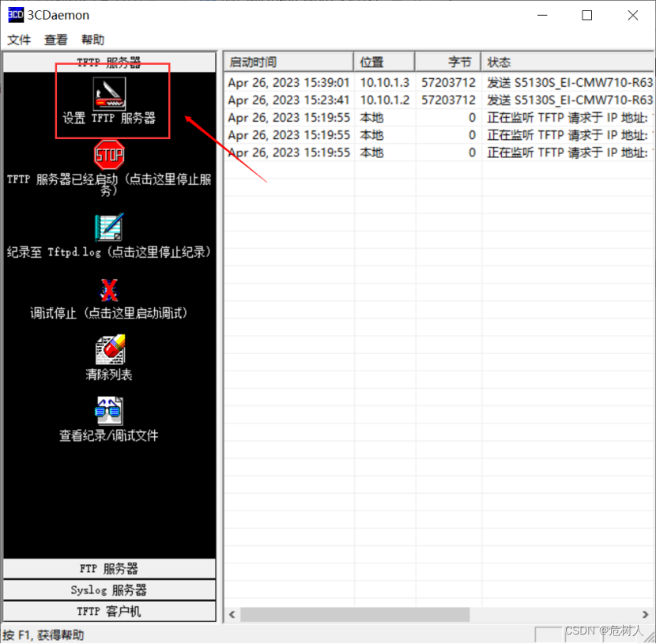
Task: Click the 10.10.1.3 location cell
Action: [x=385, y=83]
